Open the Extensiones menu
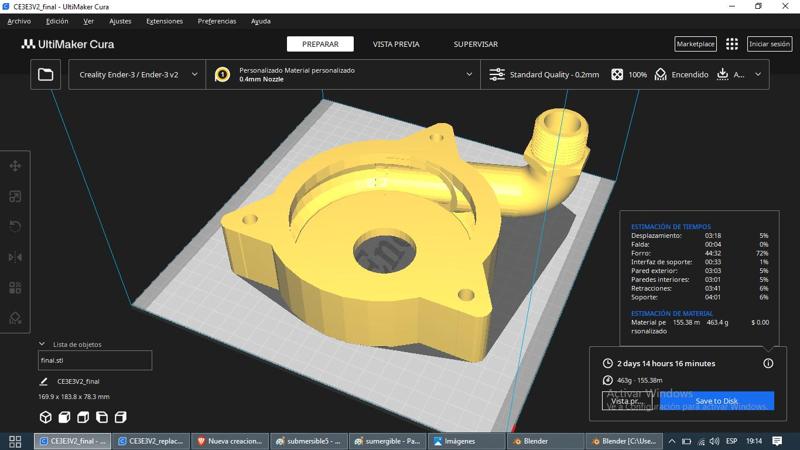 click(164, 21)
